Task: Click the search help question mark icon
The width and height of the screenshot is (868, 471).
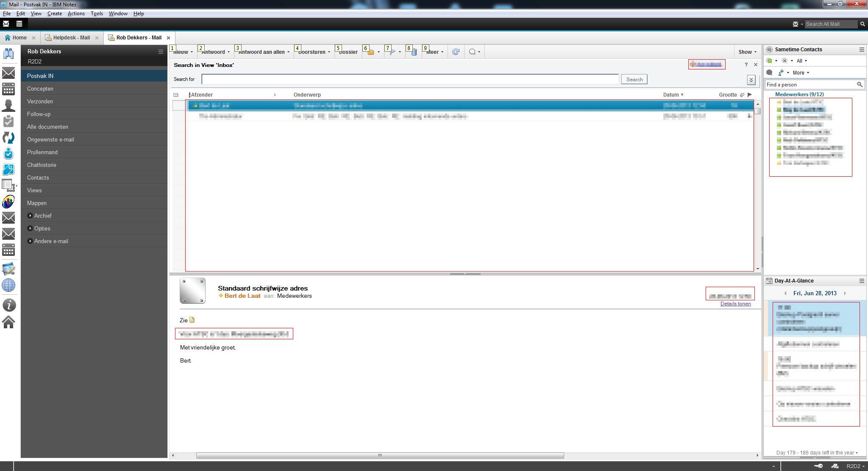Action: (x=746, y=65)
